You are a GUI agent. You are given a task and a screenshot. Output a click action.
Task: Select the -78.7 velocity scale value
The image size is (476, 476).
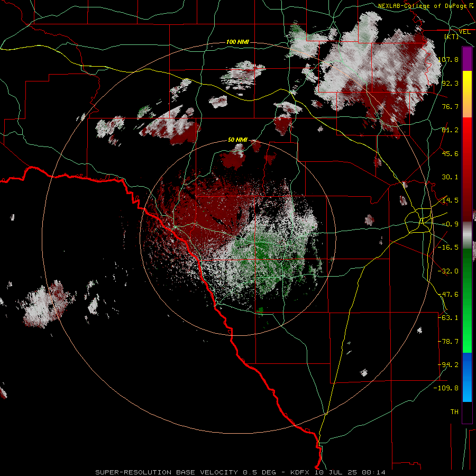coord(448,342)
